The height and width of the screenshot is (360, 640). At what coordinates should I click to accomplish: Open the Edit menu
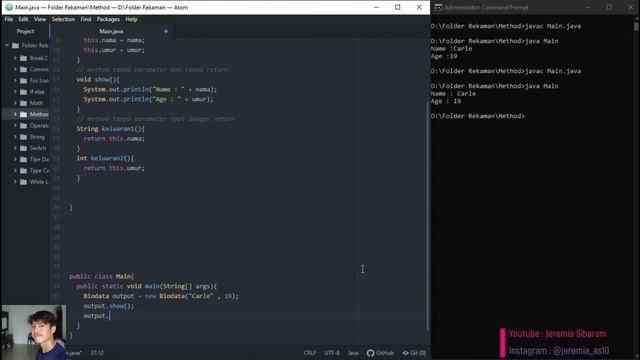[x=23, y=19]
